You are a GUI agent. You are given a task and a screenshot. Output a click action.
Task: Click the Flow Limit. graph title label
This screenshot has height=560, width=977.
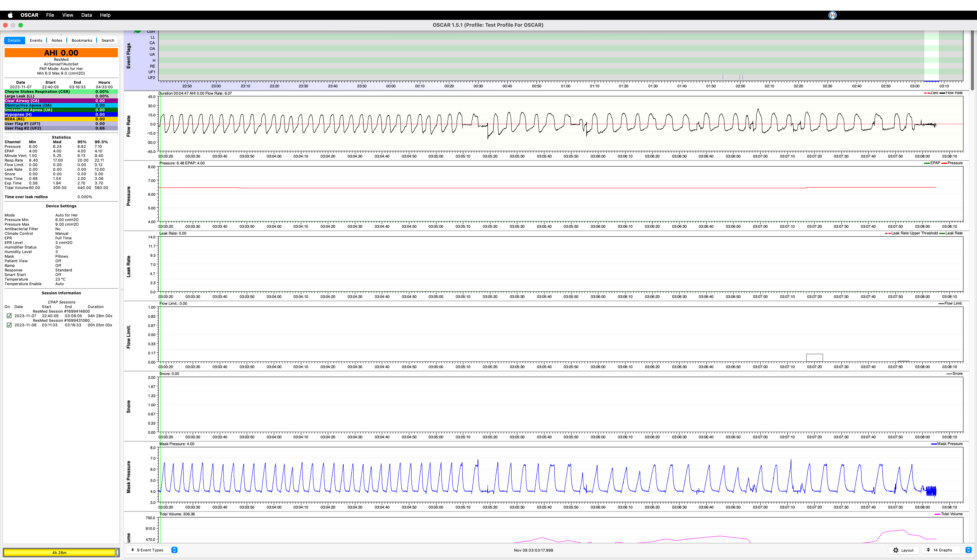point(129,336)
